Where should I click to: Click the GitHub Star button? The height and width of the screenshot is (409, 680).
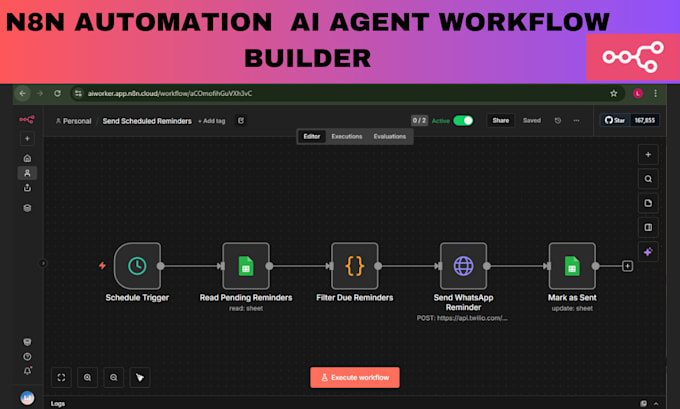[615, 120]
